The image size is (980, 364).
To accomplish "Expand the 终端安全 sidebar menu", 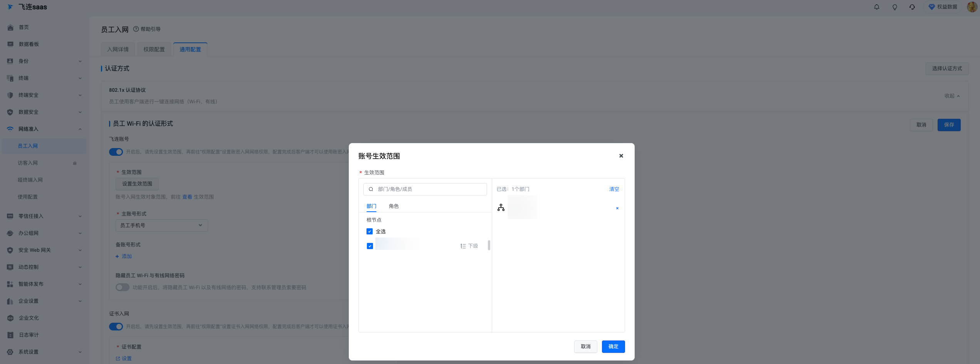I will point(80,95).
